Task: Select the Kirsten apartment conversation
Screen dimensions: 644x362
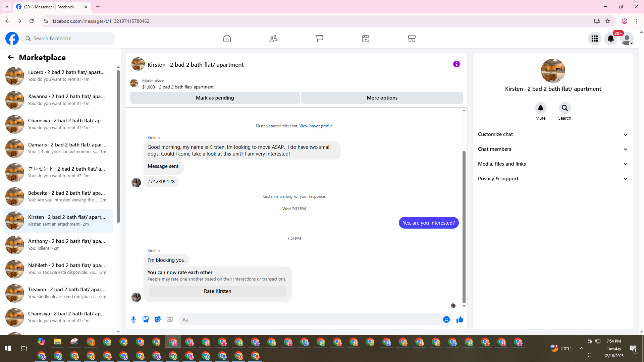Action: (58, 221)
